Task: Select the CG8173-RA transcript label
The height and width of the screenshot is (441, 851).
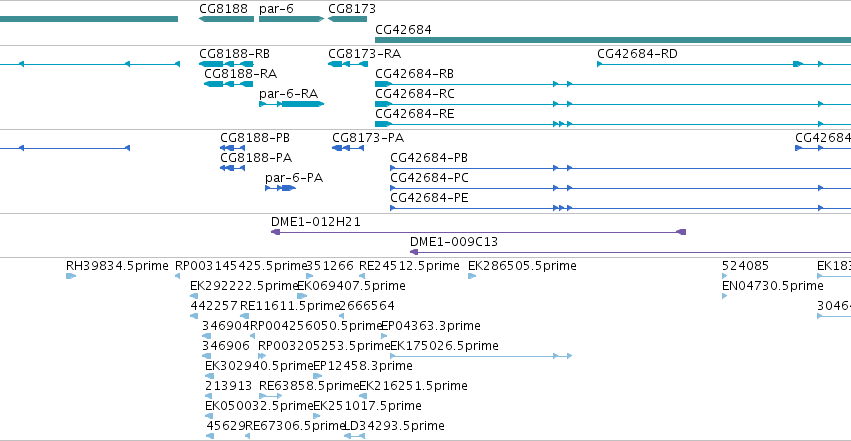Action: 365,54
